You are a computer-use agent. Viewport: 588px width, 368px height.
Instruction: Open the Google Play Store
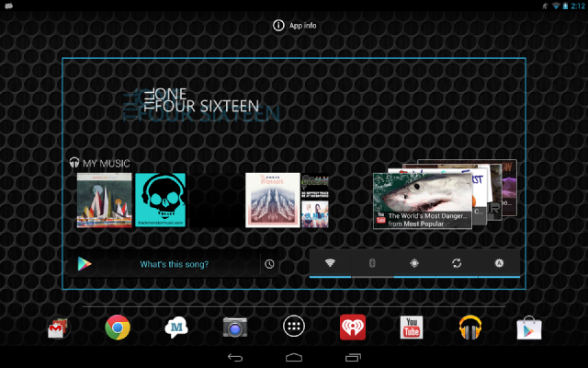coord(528,328)
